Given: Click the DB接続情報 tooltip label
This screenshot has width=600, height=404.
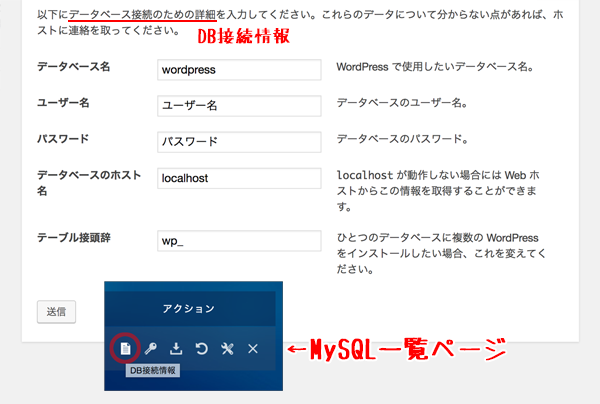Looking at the screenshot, I should pos(153,370).
